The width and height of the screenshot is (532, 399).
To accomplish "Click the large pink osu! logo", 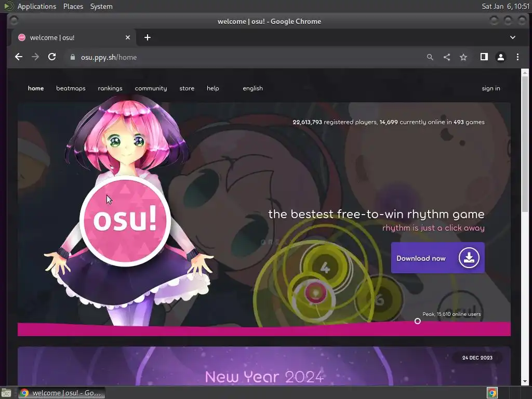I will (125, 221).
